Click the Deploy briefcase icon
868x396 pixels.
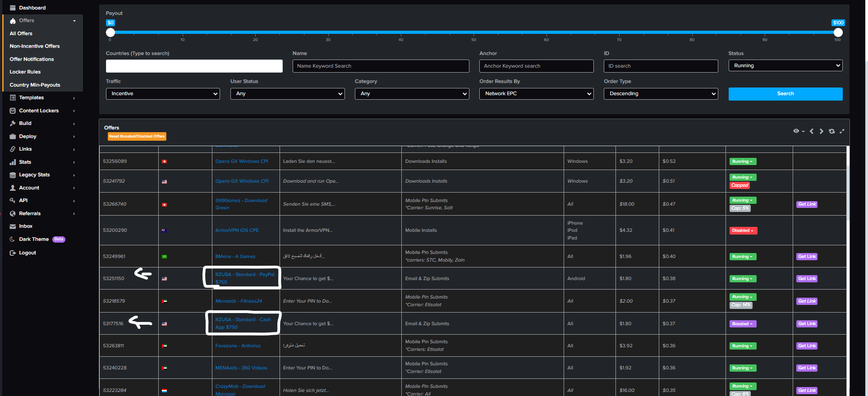click(13, 136)
